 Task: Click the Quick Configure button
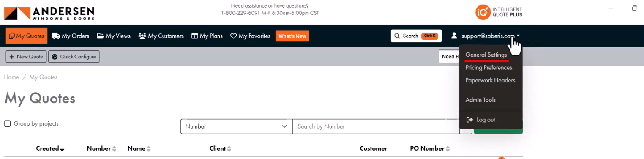(x=74, y=57)
